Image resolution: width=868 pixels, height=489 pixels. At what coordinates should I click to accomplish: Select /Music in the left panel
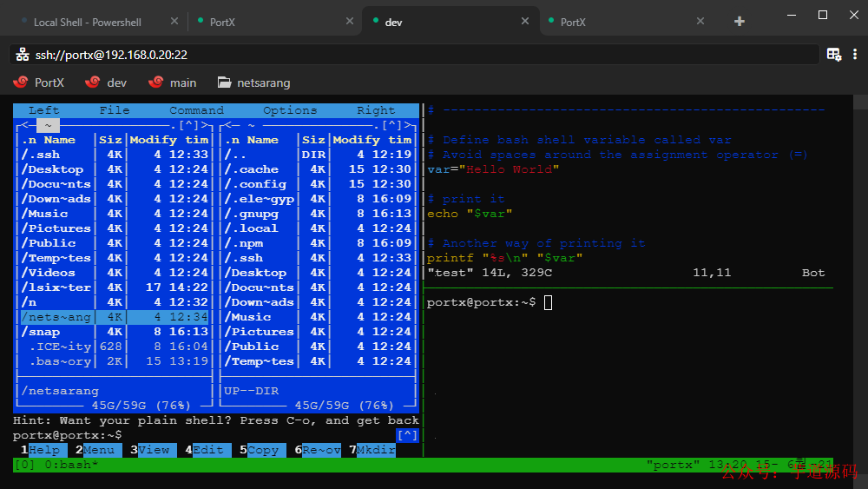[x=115, y=214]
